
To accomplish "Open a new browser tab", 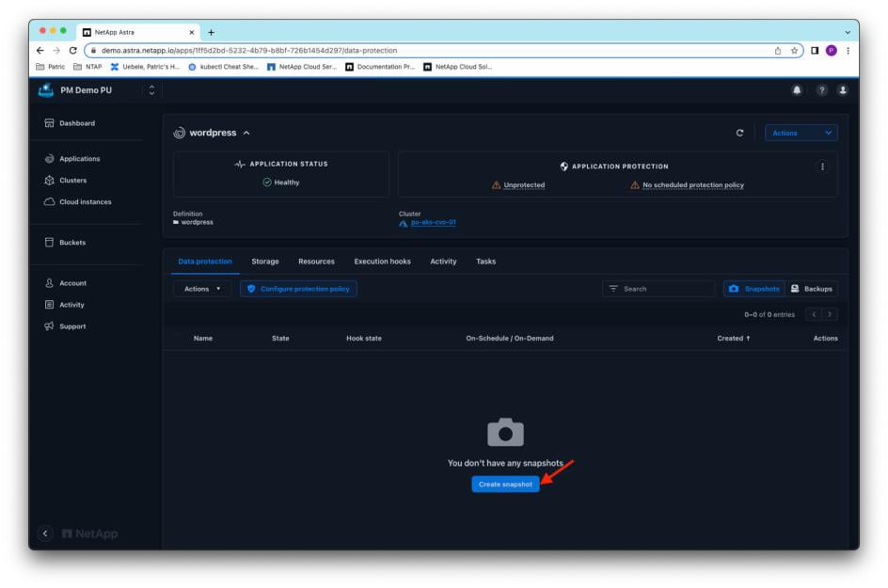I will pyautogui.click(x=211, y=32).
